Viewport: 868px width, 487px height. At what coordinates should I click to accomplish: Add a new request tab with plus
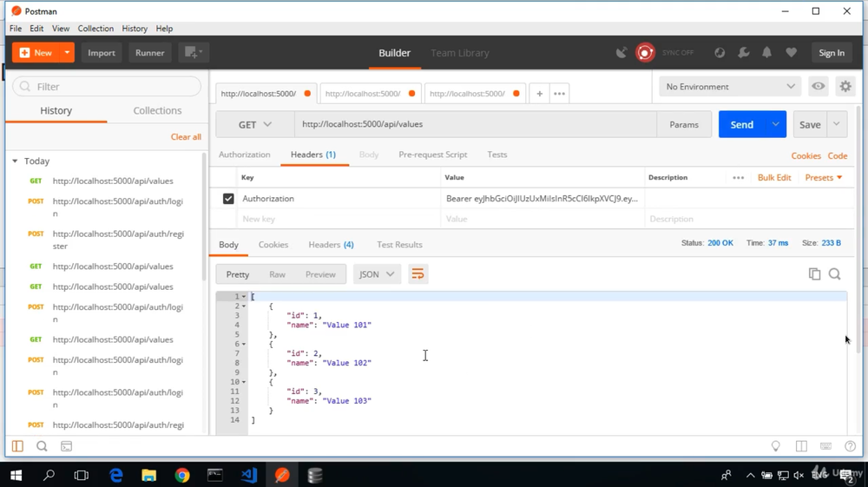click(539, 94)
